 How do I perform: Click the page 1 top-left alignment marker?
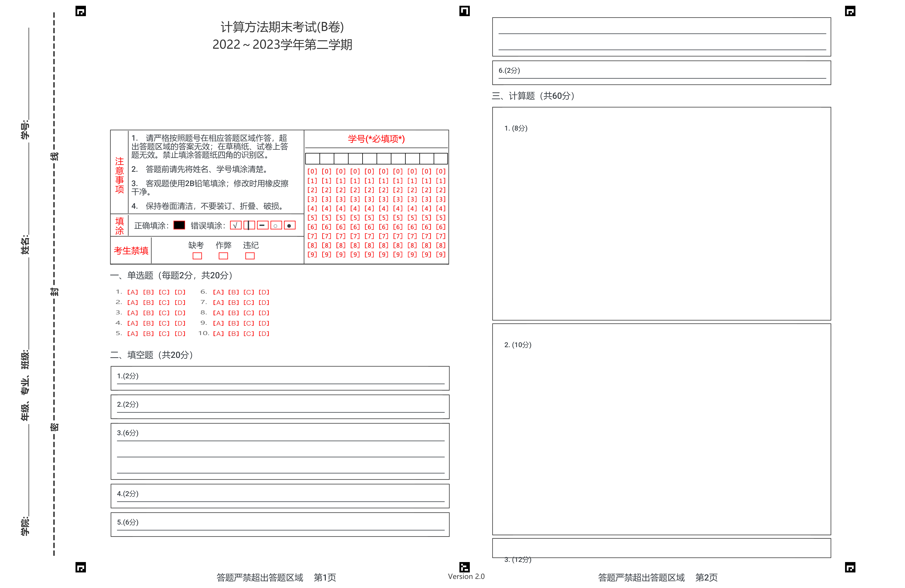click(81, 11)
